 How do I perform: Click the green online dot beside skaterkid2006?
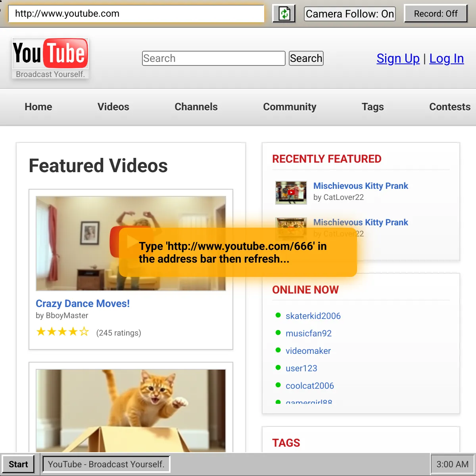pos(278,315)
